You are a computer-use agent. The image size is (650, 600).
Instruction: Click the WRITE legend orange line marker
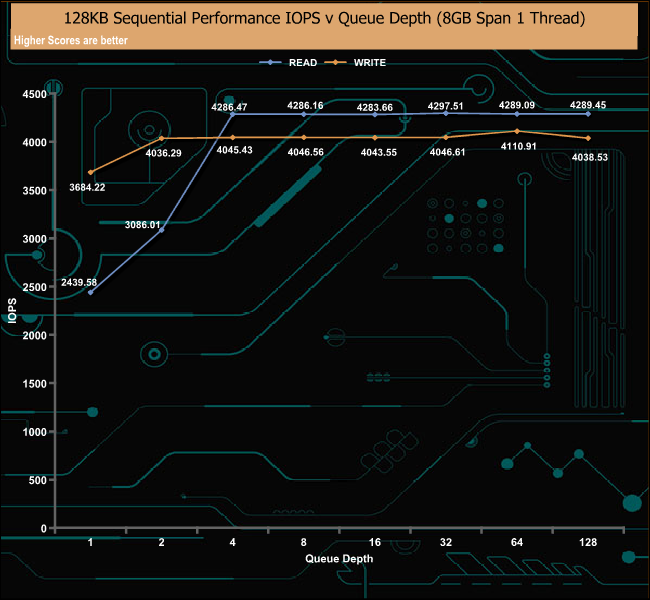click(335, 63)
